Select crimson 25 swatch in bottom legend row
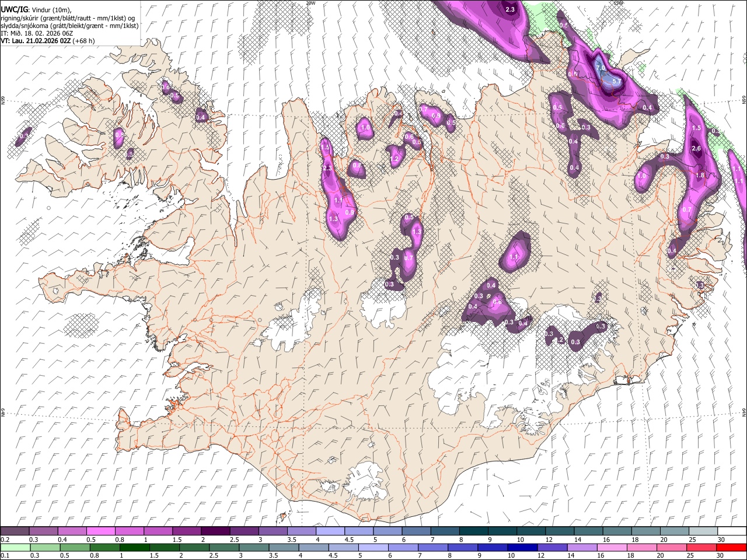This screenshot has width=747, height=560. click(701, 547)
